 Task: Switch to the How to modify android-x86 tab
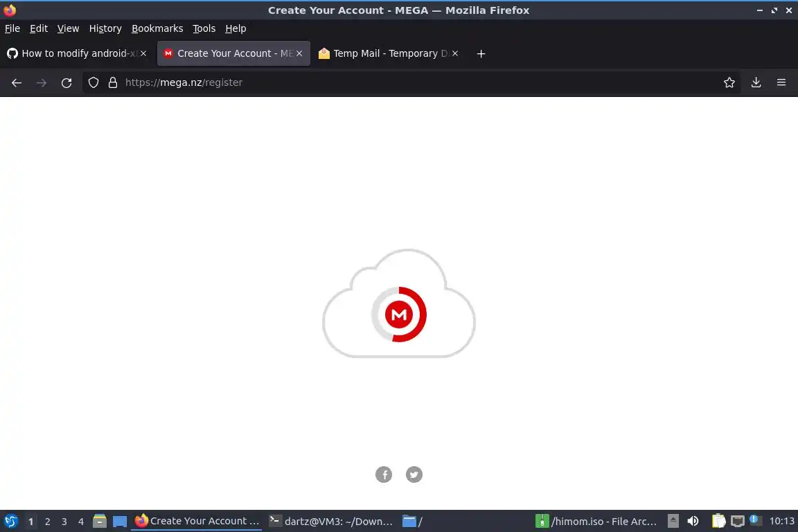tap(76, 53)
